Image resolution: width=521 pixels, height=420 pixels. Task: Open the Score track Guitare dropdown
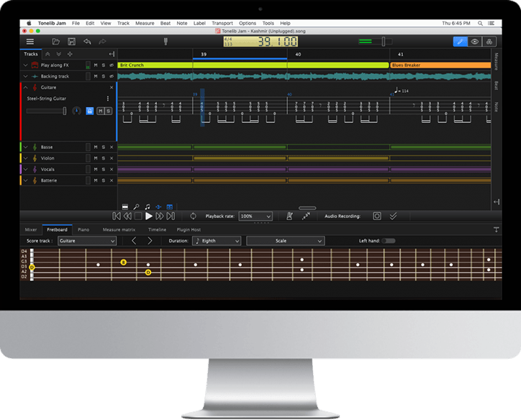(x=87, y=241)
